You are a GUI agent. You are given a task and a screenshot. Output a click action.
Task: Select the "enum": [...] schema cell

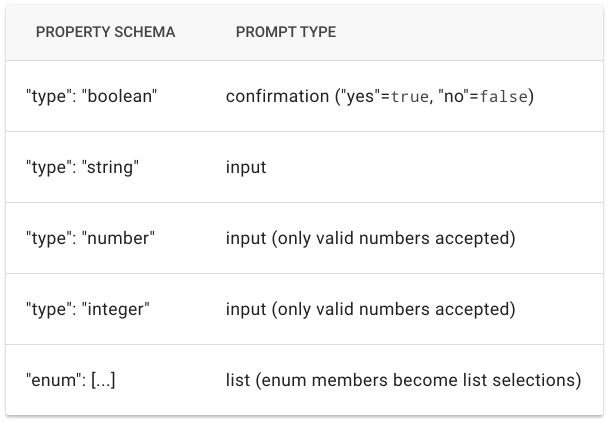click(x=70, y=380)
